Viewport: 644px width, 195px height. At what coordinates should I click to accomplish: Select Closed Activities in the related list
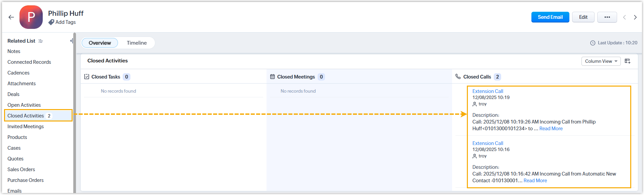[x=26, y=116]
